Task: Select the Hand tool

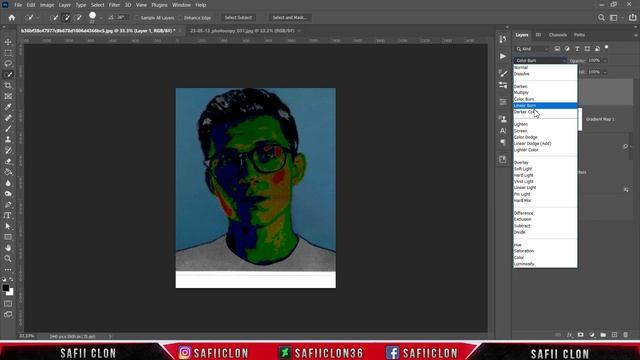Action: (x=8, y=248)
